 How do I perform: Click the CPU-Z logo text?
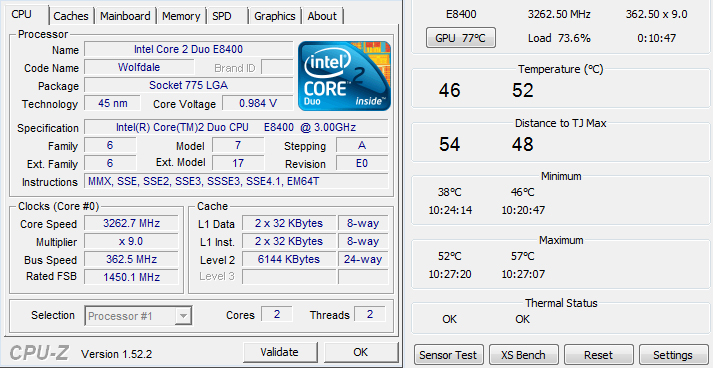pyautogui.click(x=41, y=353)
